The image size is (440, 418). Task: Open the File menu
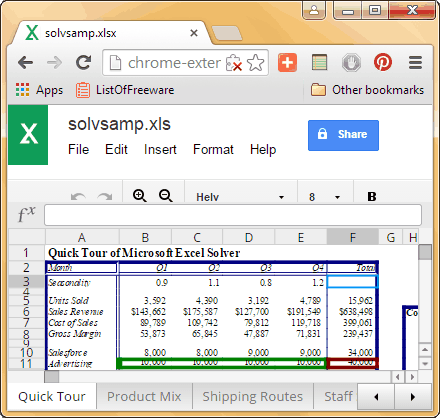click(x=79, y=149)
